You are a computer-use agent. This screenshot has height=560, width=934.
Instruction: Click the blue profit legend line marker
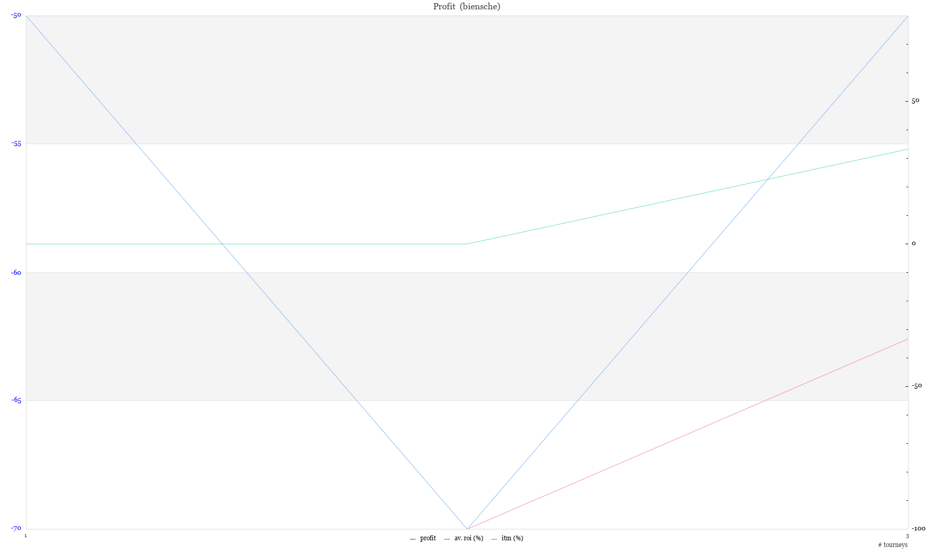(413, 539)
